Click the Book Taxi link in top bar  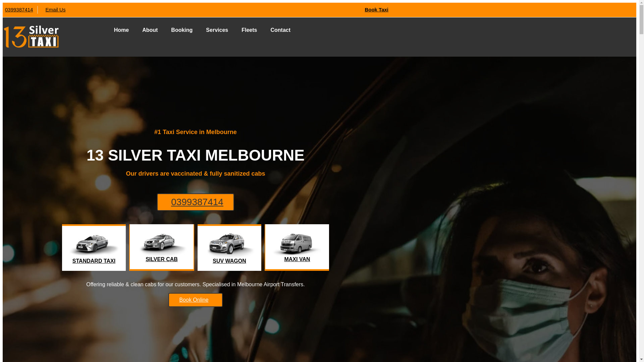pos(376,10)
